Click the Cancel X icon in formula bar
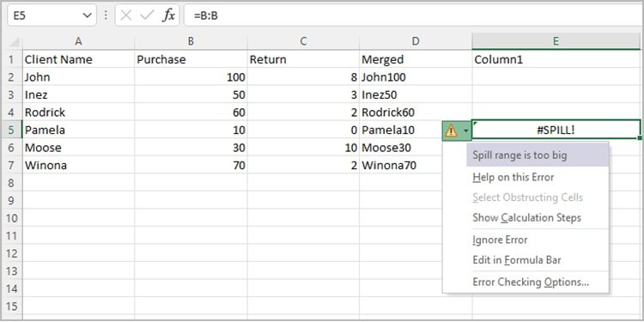Screen dimensions: 644x322 point(126,15)
